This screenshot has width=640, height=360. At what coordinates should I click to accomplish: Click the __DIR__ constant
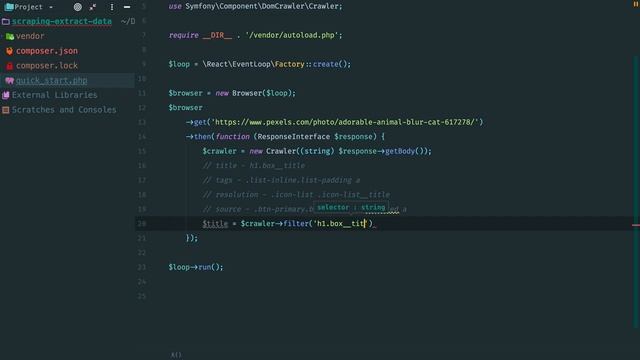[x=217, y=36]
